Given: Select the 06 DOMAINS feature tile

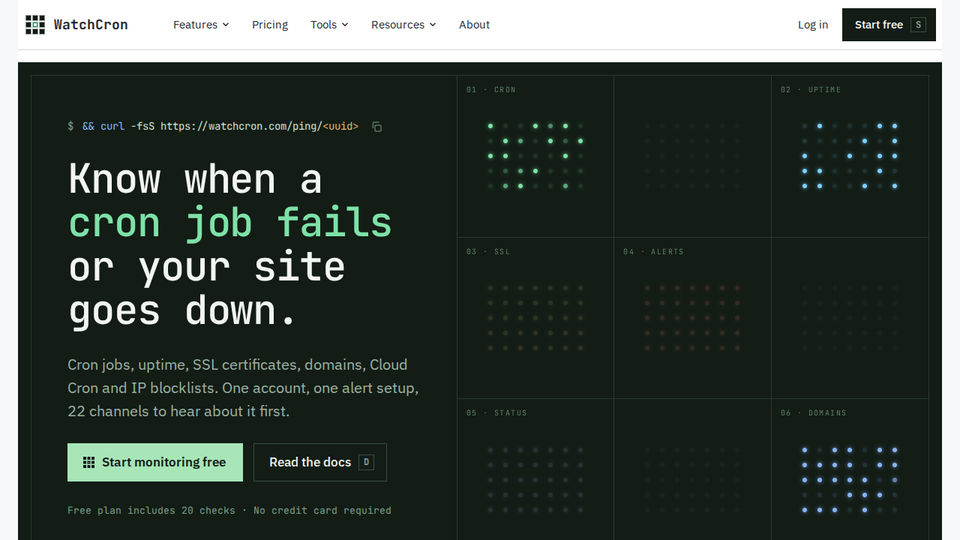Looking at the screenshot, I should [x=850, y=470].
